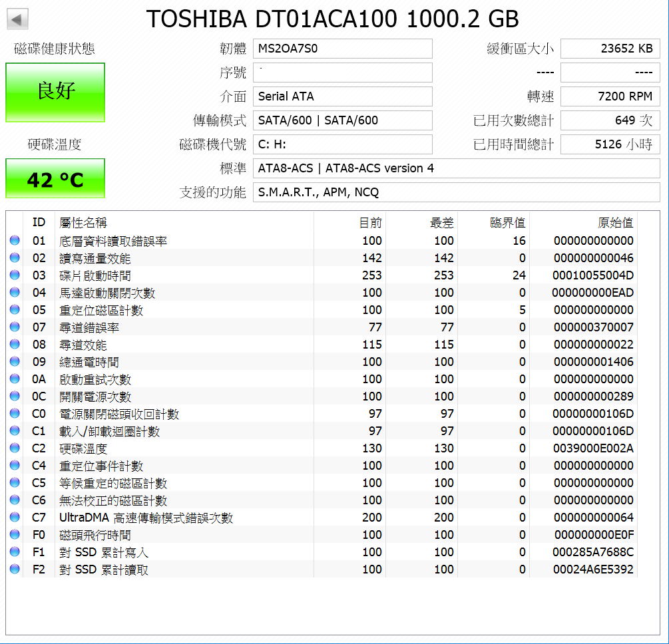Viewport: 669px width, 644px height.
Task: Select the 碟片啟動時間 attribute row
Action: [x=322, y=275]
